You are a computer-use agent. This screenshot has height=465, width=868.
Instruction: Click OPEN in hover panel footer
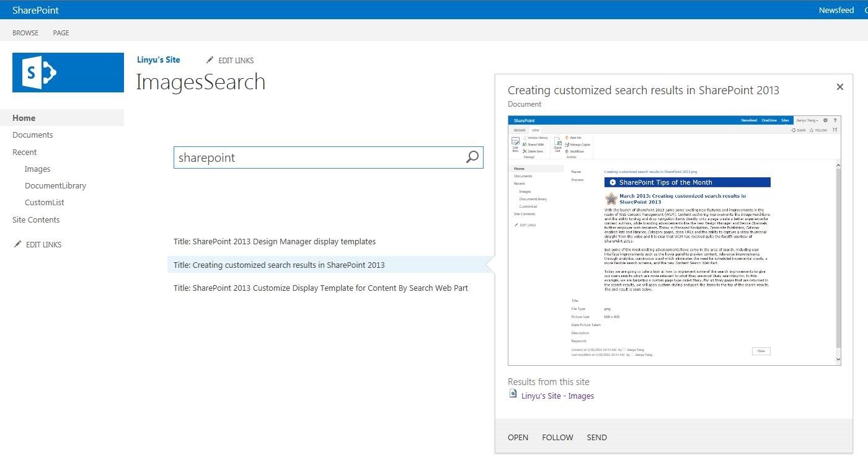(518, 437)
